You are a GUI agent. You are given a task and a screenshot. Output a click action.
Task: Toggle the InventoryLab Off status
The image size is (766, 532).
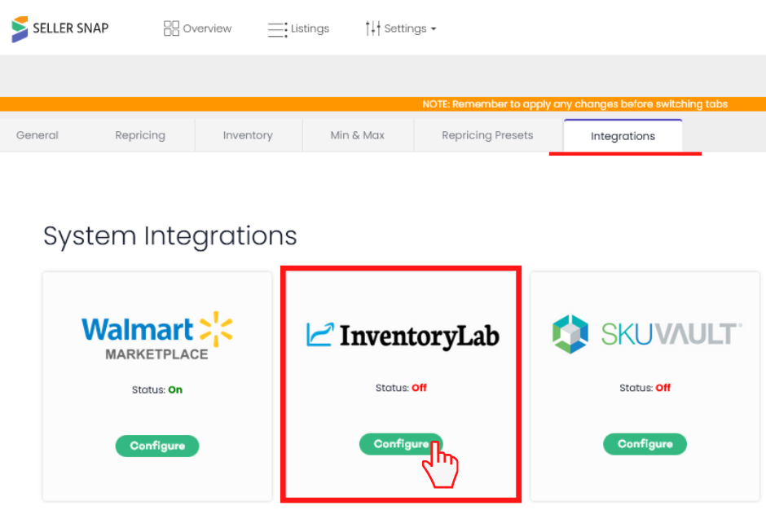coord(400,388)
